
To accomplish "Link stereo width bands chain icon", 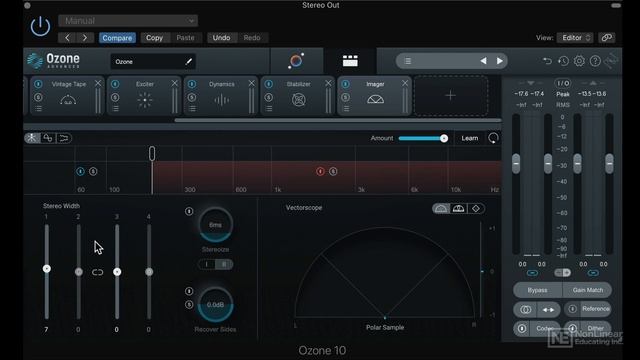I will coord(98,272).
